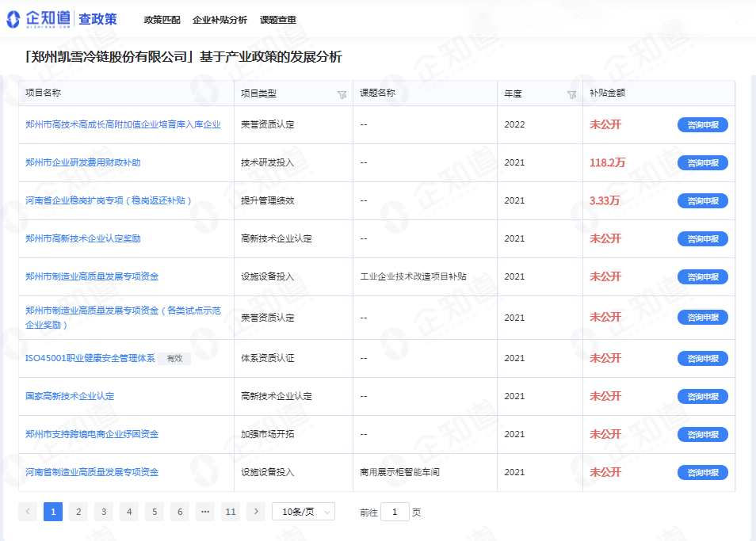Click the 118.2万 subsidy amount
Image resolution: width=756 pixels, height=541 pixels.
tap(608, 162)
